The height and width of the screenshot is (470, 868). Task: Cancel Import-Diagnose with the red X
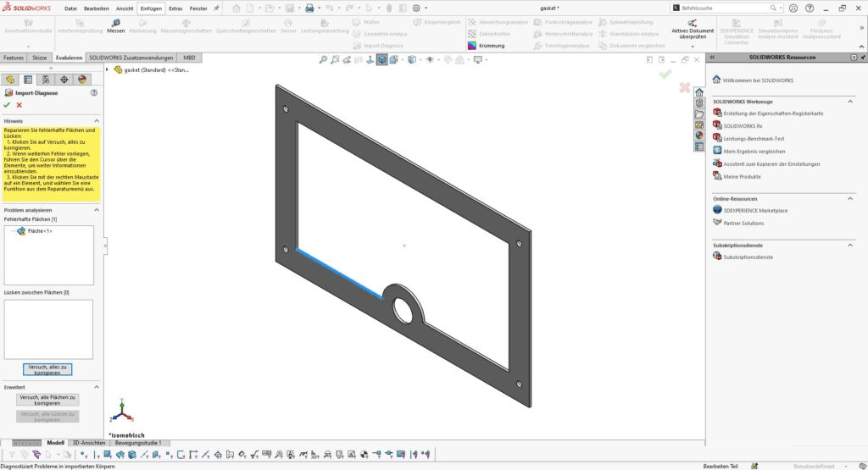(19, 105)
